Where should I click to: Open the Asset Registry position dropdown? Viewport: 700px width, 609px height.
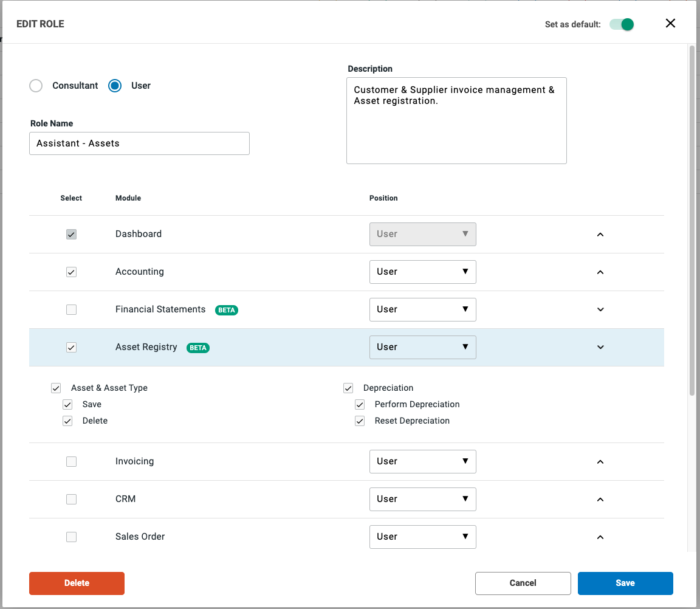(422, 347)
